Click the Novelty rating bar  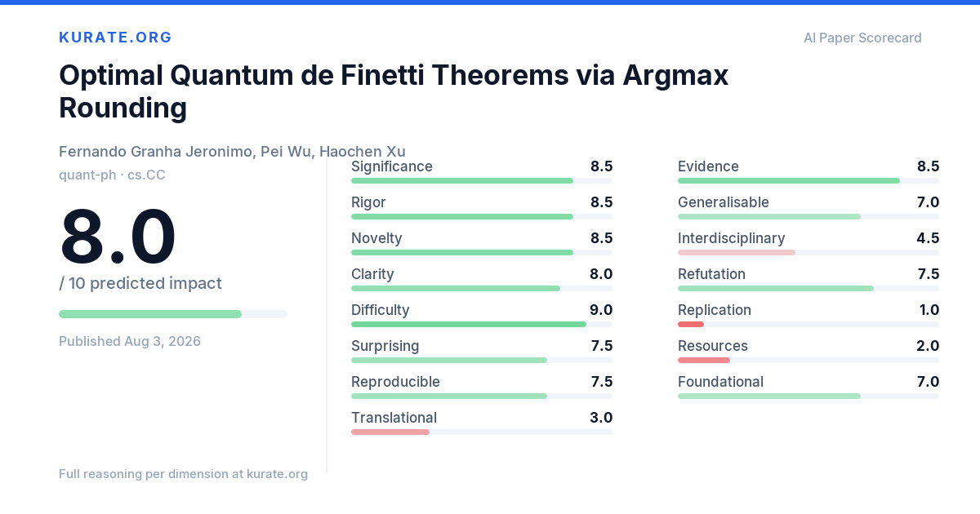click(482, 252)
